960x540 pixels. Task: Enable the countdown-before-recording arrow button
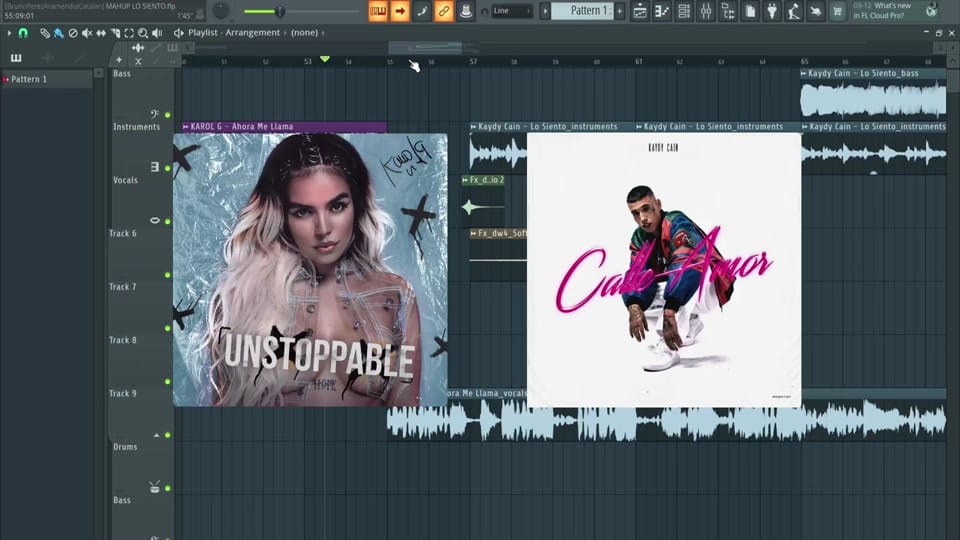pyautogui.click(x=400, y=11)
